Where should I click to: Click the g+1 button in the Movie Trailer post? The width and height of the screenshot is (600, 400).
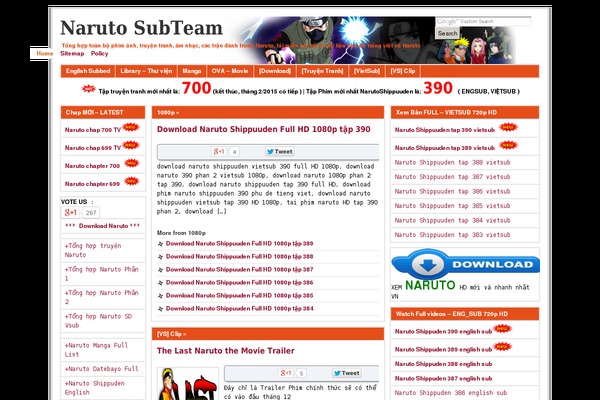click(286, 373)
